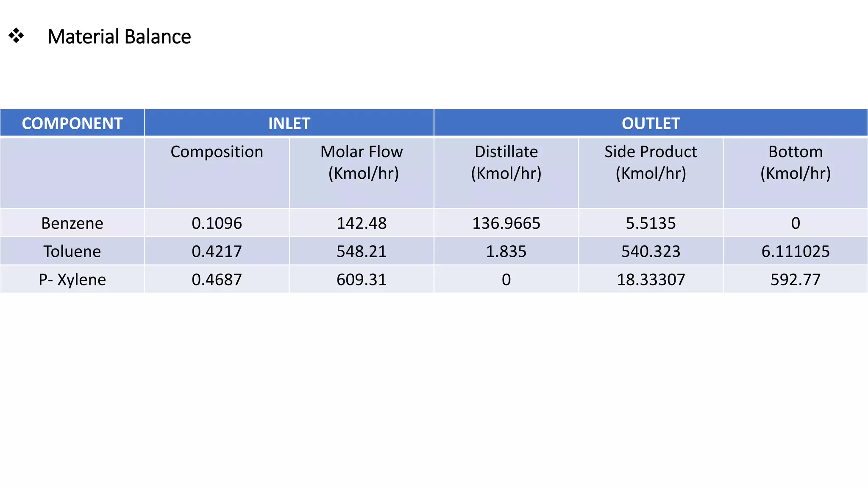The image size is (868, 488).
Task: Click the Side Product (Kmol/hr) subheader
Action: pos(651,162)
